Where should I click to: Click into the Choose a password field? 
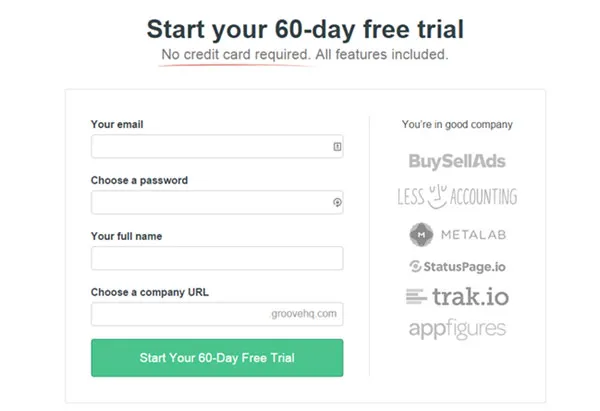coord(210,202)
